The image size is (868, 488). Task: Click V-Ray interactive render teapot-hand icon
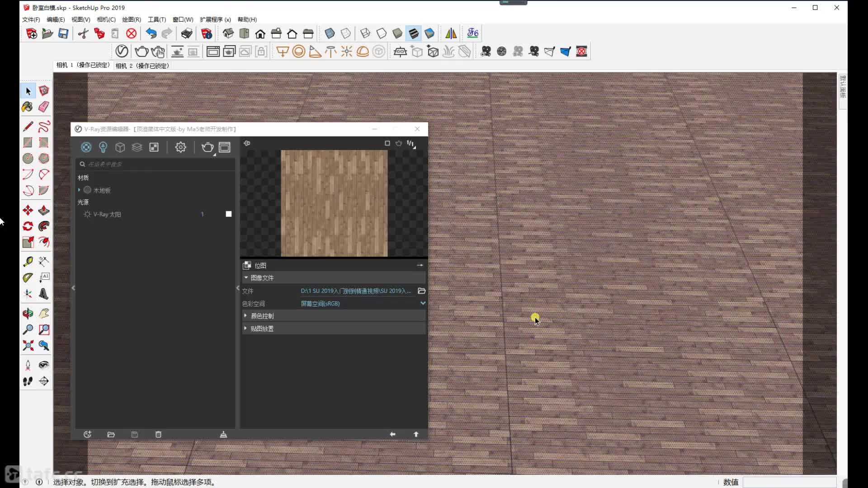[x=158, y=52]
